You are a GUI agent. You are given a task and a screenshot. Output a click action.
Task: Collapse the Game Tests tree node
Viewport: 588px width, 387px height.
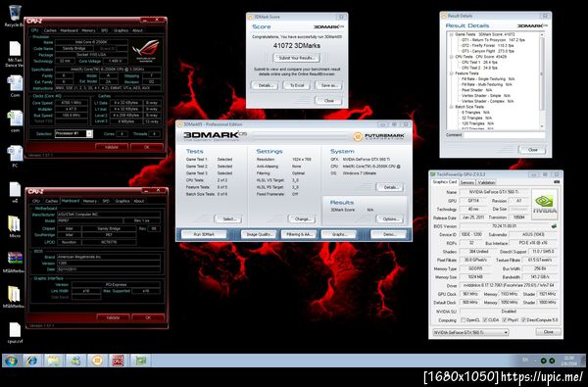(x=451, y=34)
